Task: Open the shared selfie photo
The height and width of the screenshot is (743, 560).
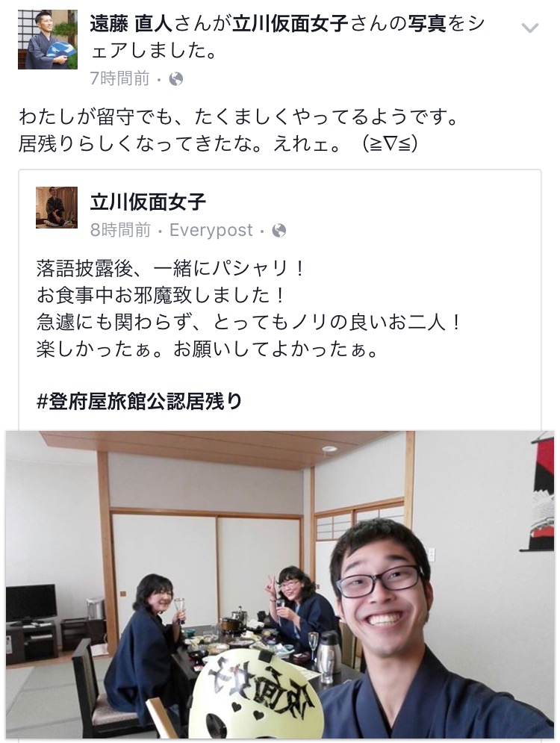Action: [x=280, y=585]
